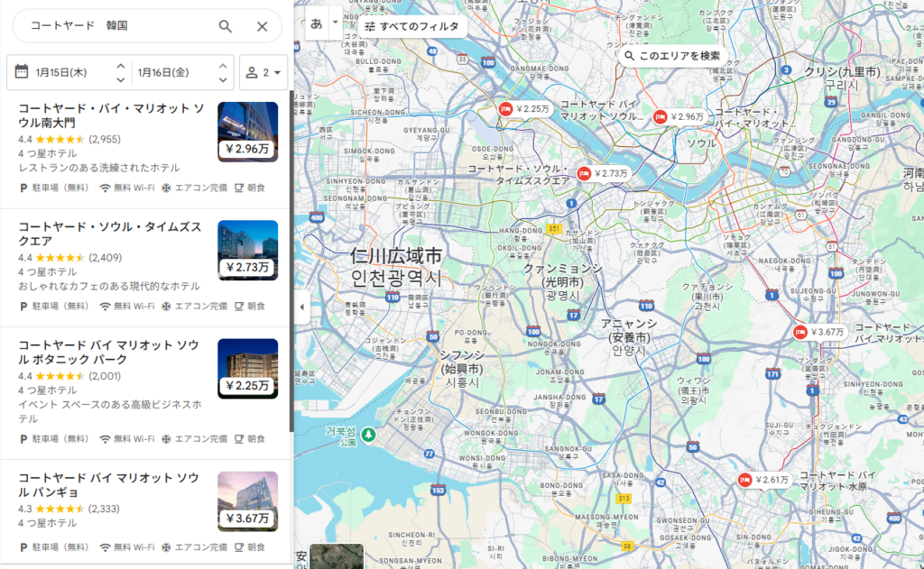Select the ¥2.61万 hotel pin near 水原
This screenshot has width=924, height=569.
point(764,480)
